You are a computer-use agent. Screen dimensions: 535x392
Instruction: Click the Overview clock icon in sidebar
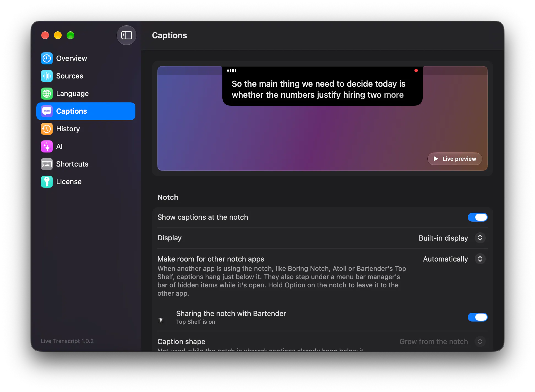pyautogui.click(x=47, y=58)
